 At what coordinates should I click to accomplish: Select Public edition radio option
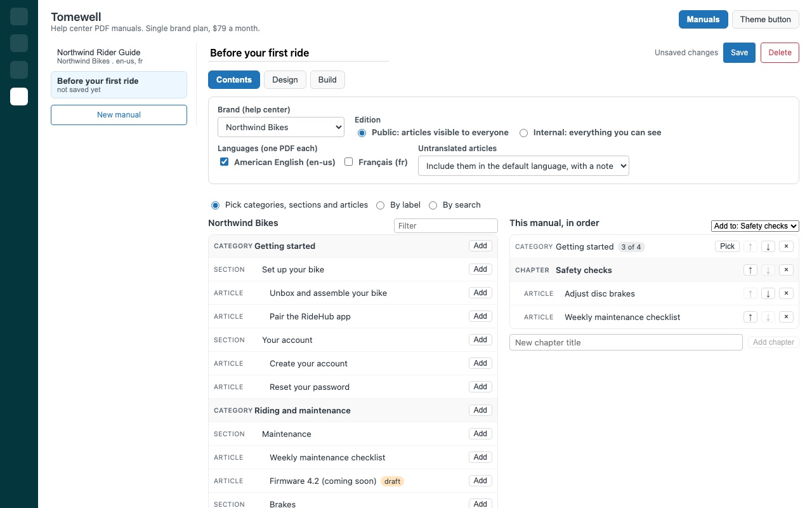pyautogui.click(x=362, y=133)
